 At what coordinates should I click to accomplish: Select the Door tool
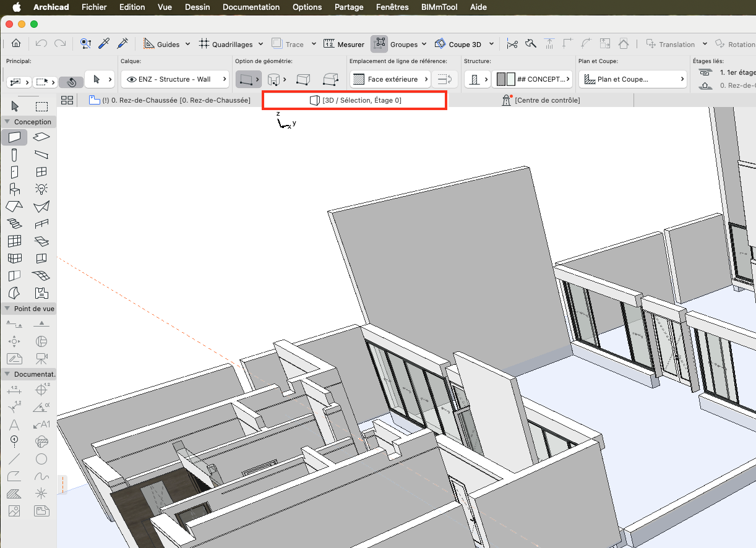[x=14, y=172]
